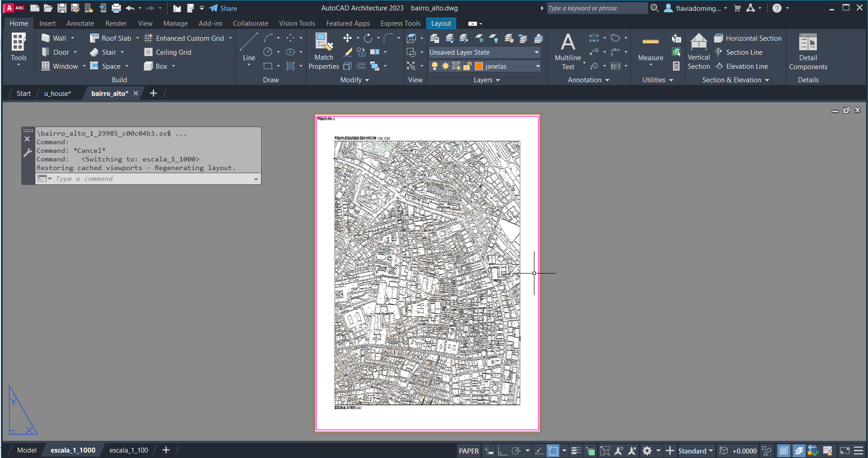Select the Move tool in Modify panel

pyautogui.click(x=348, y=38)
